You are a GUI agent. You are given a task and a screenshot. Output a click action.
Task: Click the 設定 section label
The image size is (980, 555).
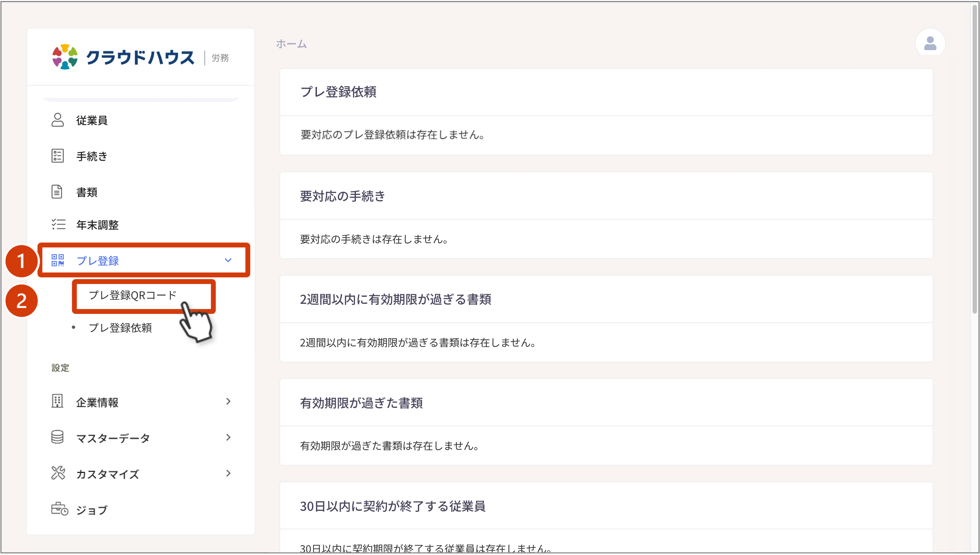coord(60,367)
